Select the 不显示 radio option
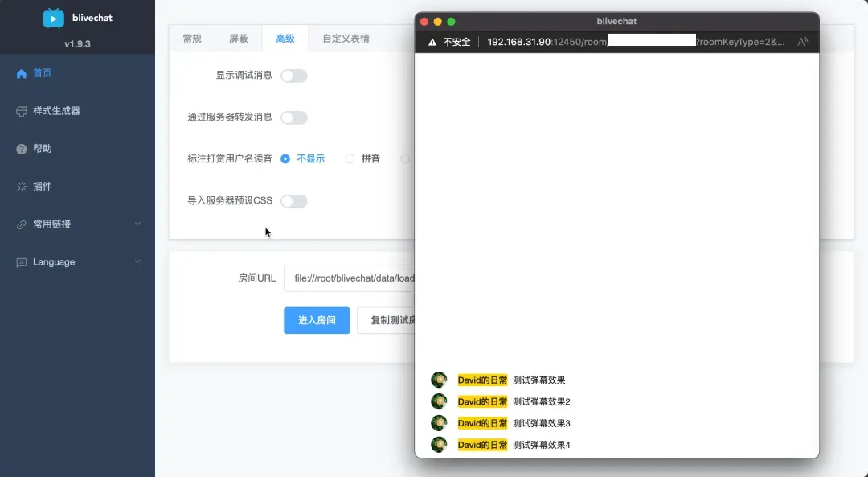Viewport: 868px width, 477px height. tap(285, 159)
